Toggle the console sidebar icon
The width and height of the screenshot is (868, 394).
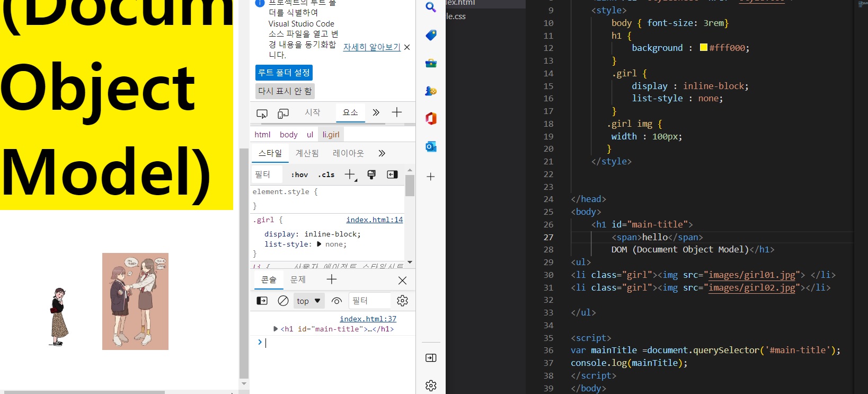(262, 301)
